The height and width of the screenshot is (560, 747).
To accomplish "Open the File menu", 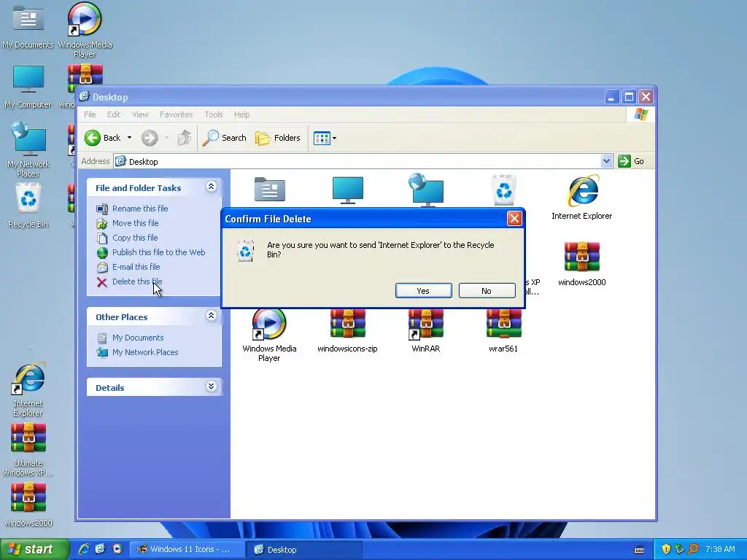I will (x=90, y=114).
